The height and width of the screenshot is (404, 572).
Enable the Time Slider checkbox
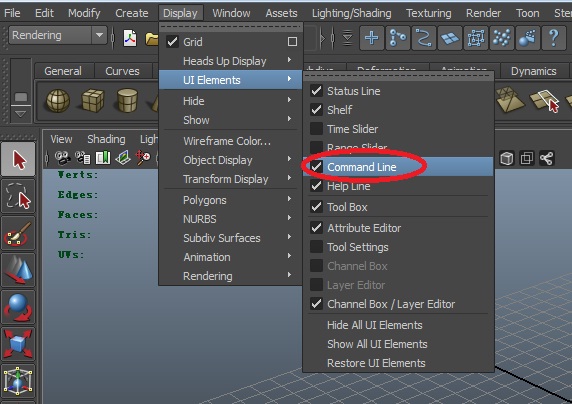point(316,128)
